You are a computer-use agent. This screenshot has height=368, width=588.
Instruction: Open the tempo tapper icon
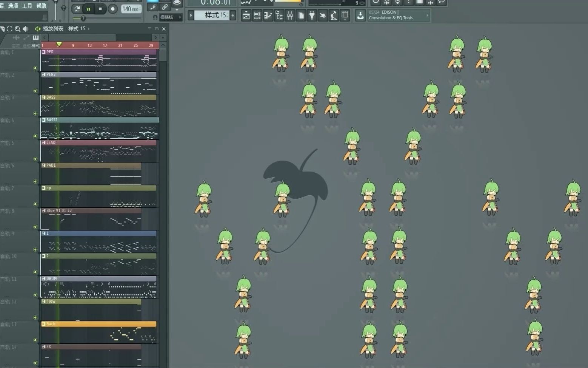334,15
